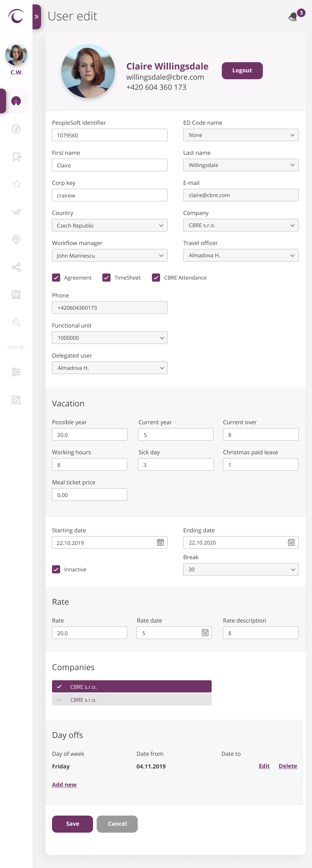Viewport: 312px width, 868px height.
Task: Open the double-checkmark sidebar icon
Action: (16, 212)
